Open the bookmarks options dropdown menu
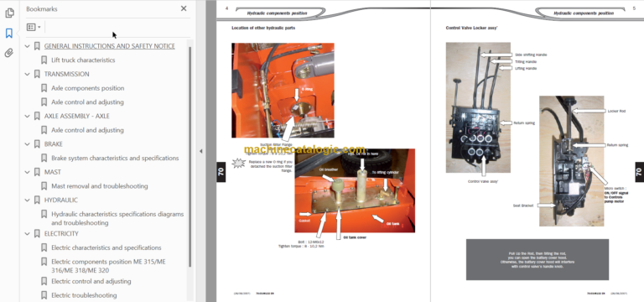 [x=34, y=27]
